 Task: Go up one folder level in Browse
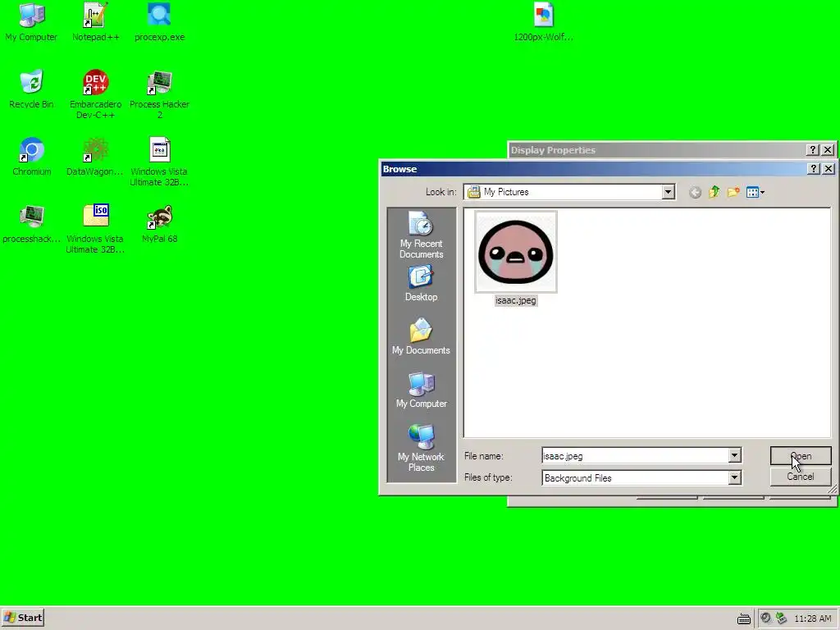(x=714, y=192)
